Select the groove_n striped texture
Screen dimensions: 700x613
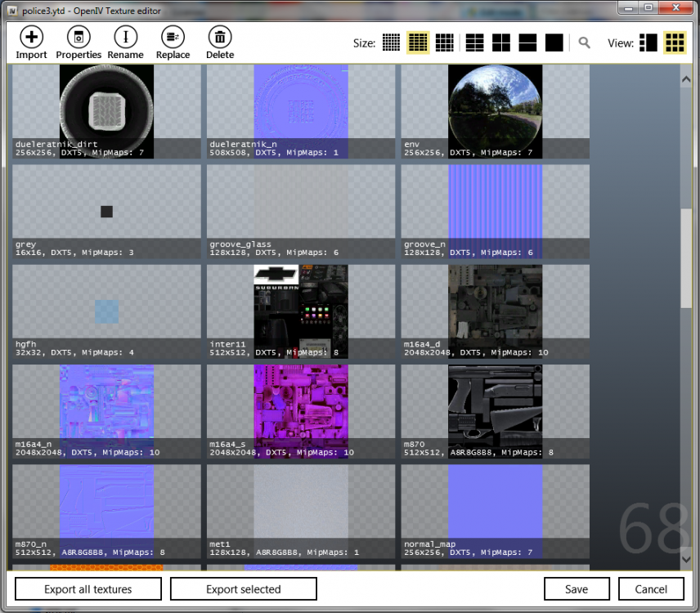tap(495, 212)
